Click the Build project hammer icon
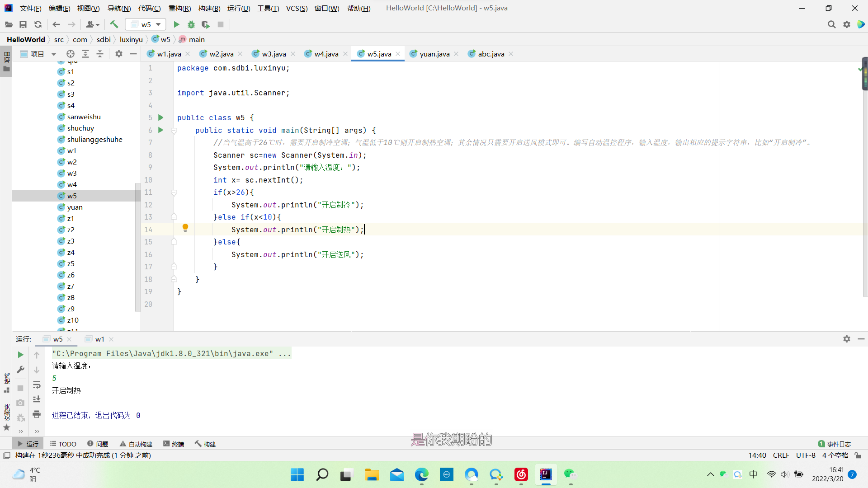The width and height of the screenshot is (868, 488). click(x=114, y=24)
